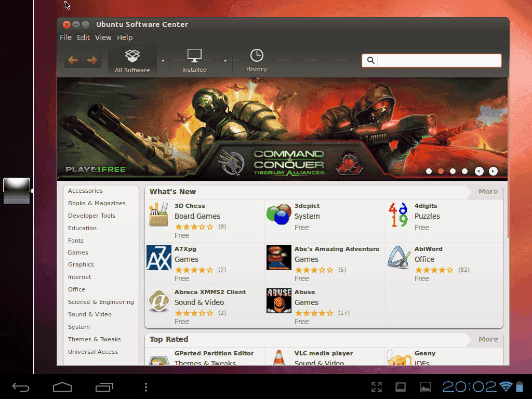This screenshot has height=399, width=532.
Task: Select the fourth banner slide dot
Action: click(x=464, y=171)
